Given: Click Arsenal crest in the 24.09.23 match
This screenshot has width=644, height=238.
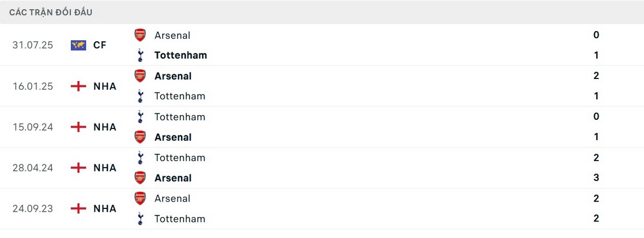Looking at the screenshot, I should (140, 198).
